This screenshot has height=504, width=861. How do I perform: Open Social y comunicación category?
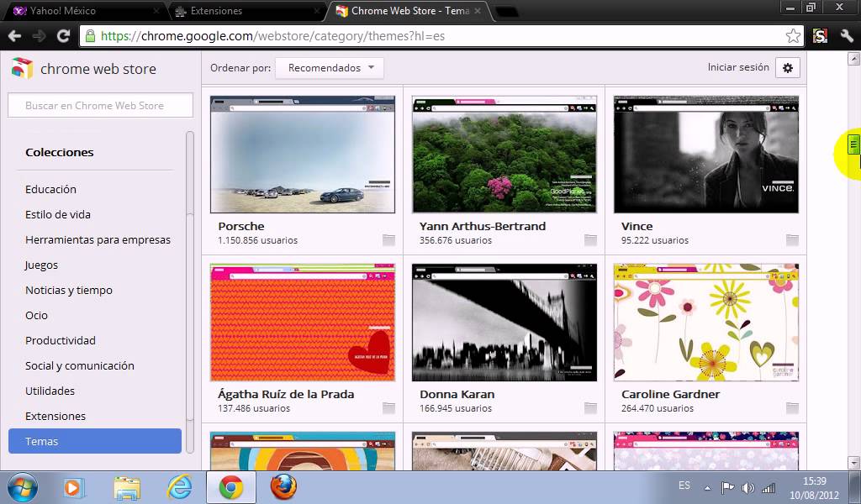coord(80,365)
